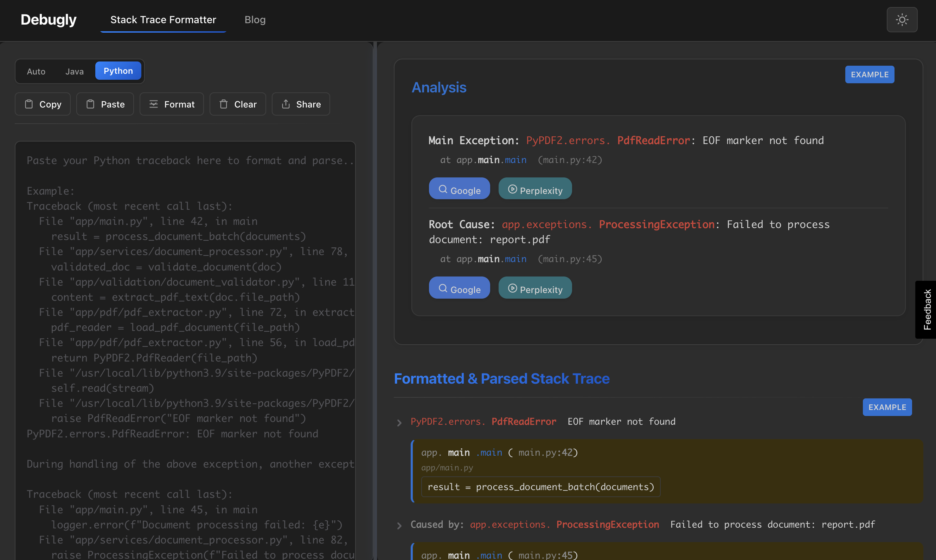Click the Copy clipboard icon
The image size is (936, 560).
(x=29, y=104)
